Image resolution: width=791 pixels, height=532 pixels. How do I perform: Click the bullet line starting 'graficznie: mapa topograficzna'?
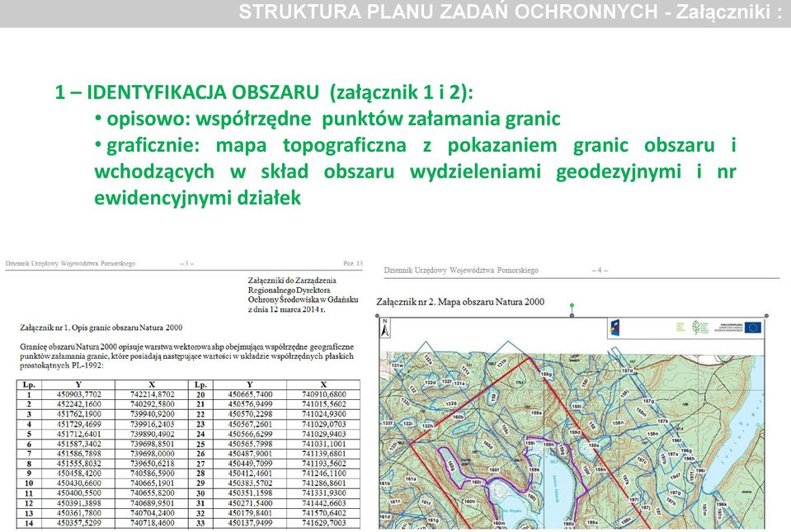pos(415,145)
